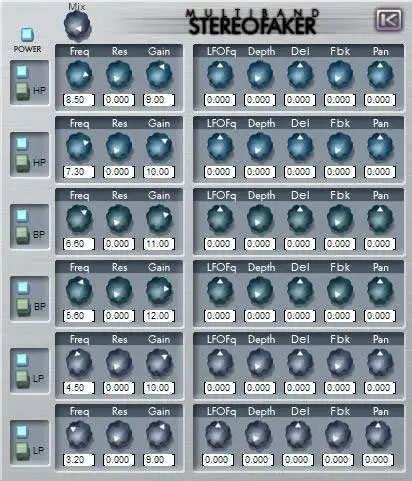The width and height of the screenshot is (412, 481).
Task: Click the Depth knob in the 6.60 band
Action: pyautogui.click(x=260, y=219)
